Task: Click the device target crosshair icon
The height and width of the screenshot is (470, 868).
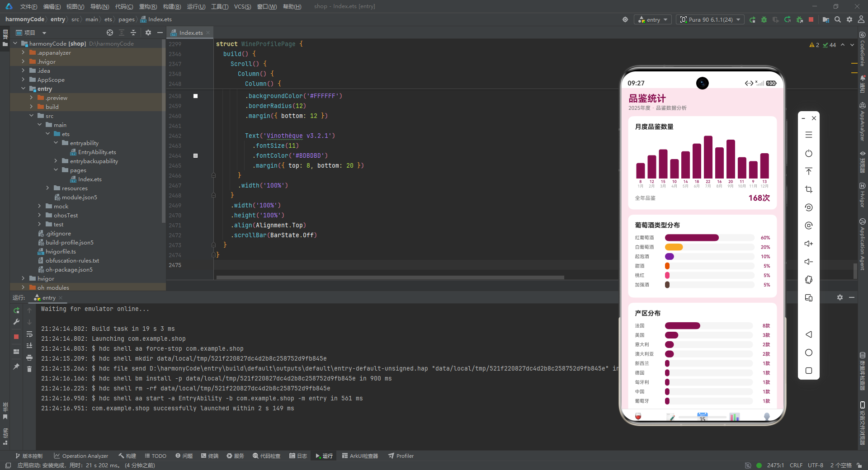Action: tap(625, 19)
